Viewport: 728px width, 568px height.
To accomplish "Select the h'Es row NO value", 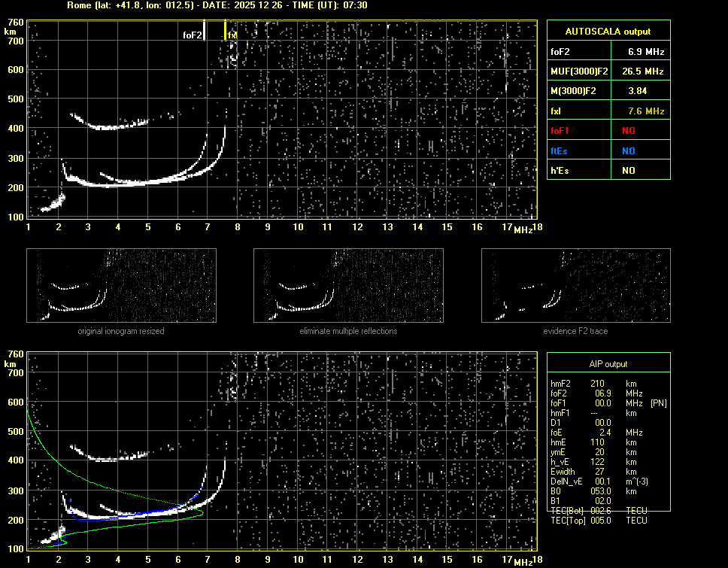I will [628, 171].
